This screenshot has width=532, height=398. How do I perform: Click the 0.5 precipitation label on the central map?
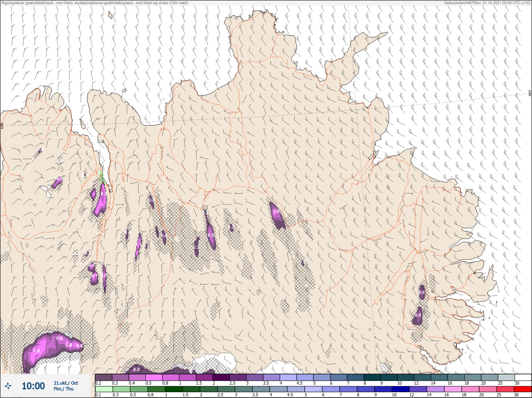211,235
